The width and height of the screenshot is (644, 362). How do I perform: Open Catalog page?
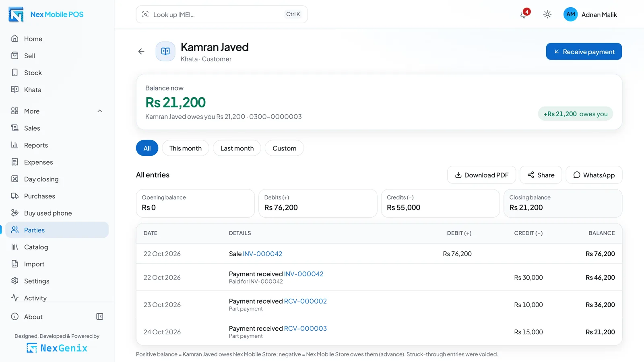(x=57, y=247)
